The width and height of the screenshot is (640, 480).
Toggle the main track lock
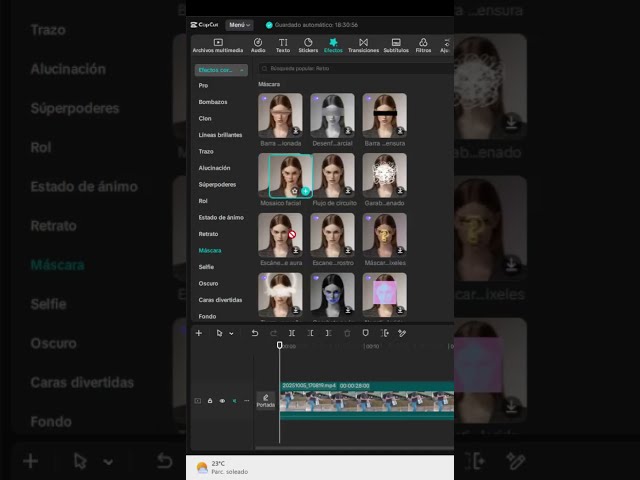pyautogui.click(x=210, y=401)
